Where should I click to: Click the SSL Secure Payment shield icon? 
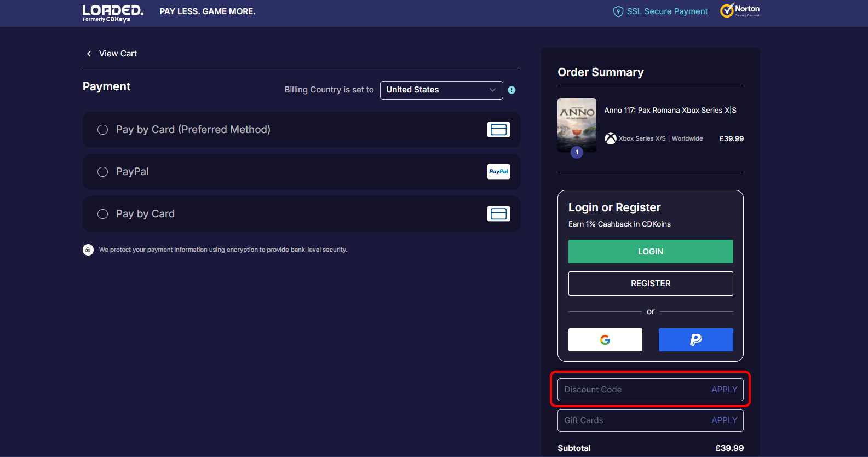tap(618, 11)
